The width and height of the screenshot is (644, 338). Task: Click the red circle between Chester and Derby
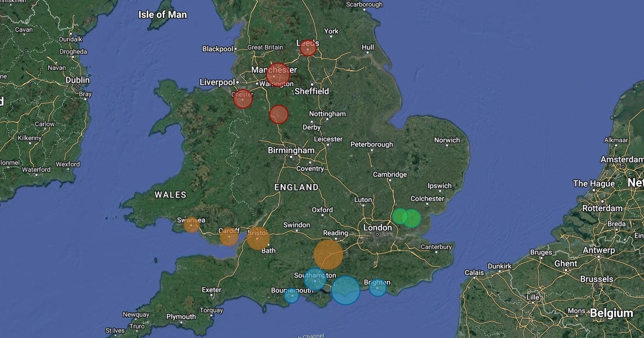coord(279,114)
